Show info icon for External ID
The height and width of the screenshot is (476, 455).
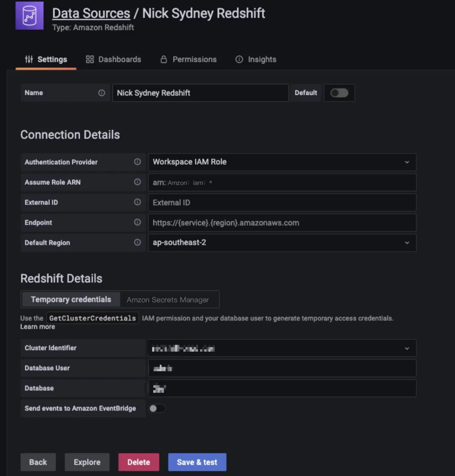tap(137, 202)
